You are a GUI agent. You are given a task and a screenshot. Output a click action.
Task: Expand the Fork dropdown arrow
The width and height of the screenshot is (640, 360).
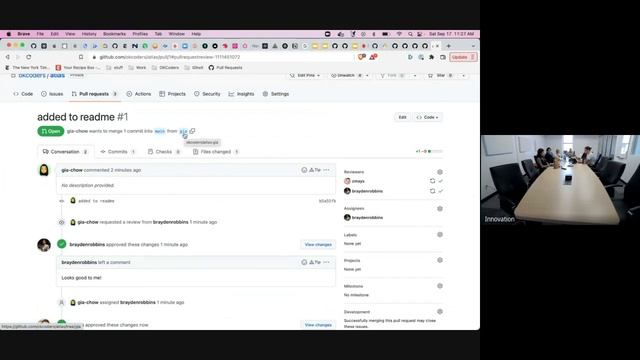(x=415, y=76)
